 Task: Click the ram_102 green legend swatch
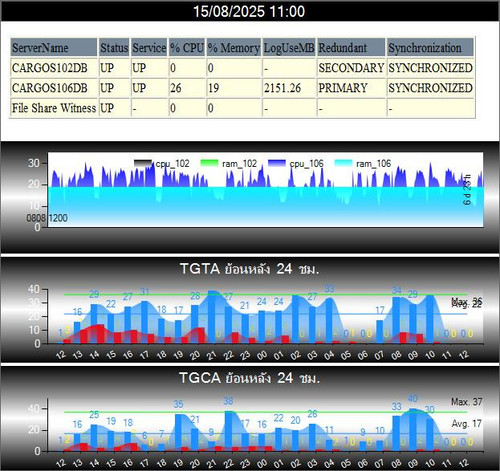[209, 163]
